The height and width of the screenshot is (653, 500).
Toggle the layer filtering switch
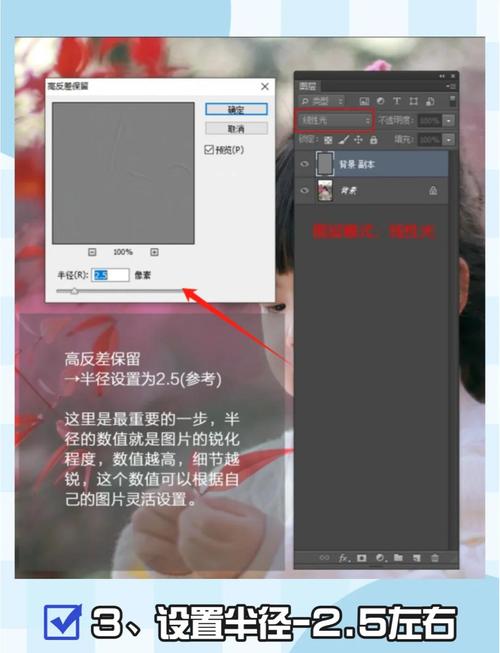click(452, 100)
